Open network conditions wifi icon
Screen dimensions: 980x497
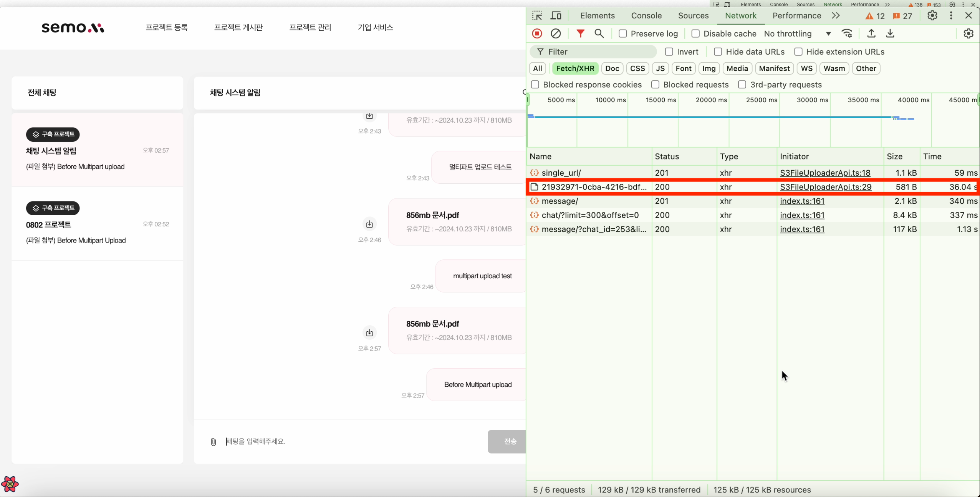(x=847, y=34)
